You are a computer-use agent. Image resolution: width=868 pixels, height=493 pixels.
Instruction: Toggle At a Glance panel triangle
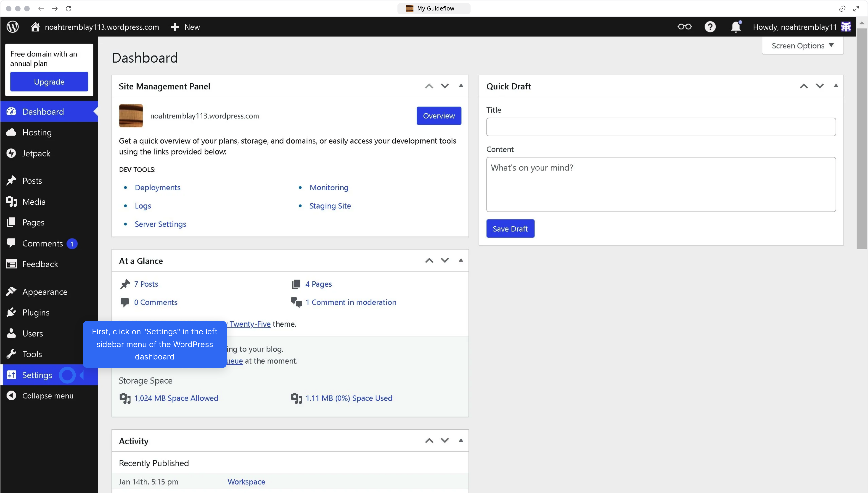tap(461, 260)
